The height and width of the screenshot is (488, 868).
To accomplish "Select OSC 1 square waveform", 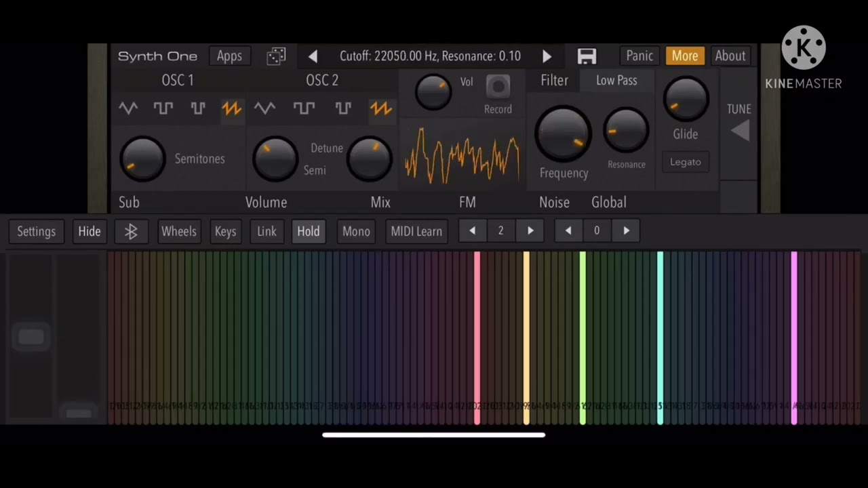I will click(163, 108).
